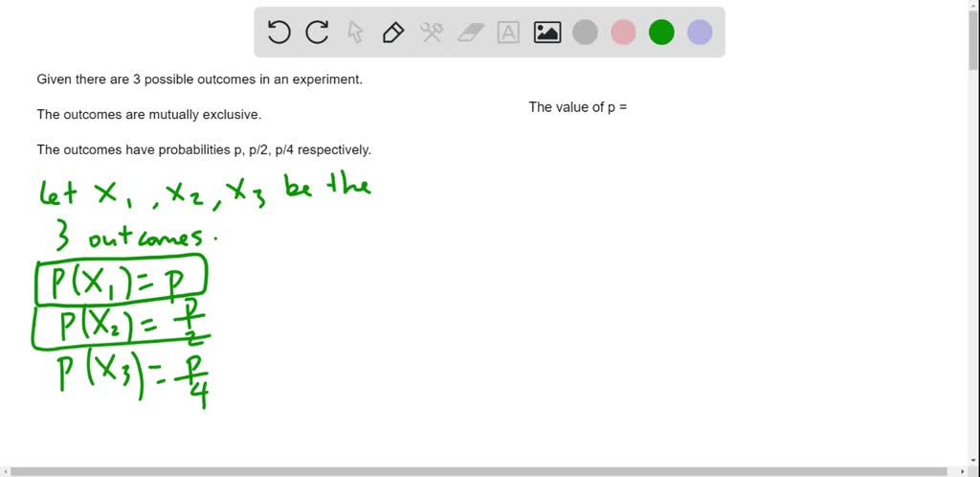Choose the gray pen color
Screen dimensions: 980x477
click(x=585, y=32)
